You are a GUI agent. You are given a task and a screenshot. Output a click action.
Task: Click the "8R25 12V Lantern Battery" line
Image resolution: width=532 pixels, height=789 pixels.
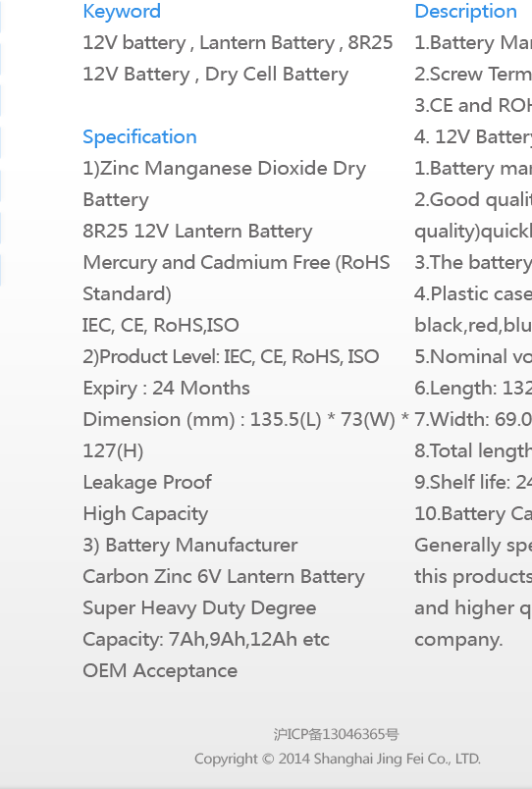[x=197, y=232]
